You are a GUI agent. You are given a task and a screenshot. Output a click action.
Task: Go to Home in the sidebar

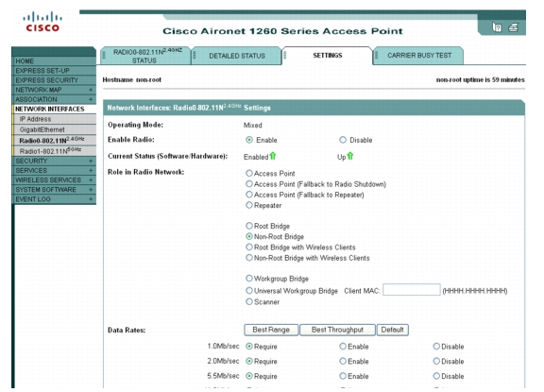tap(54, 61)
